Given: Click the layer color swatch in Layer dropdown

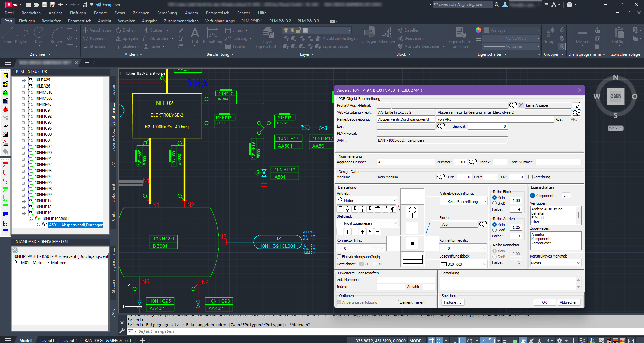Looking at the screenshot, I should [305, 30].
